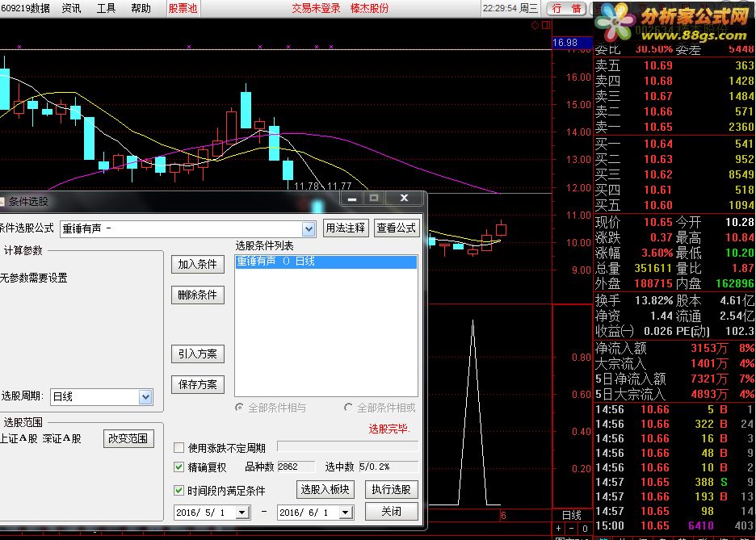Image resolution: width=756 pixels, height=540 pixels.
Task: Close the 条件选股 dialog with X
Action: (x=404, y=199)
